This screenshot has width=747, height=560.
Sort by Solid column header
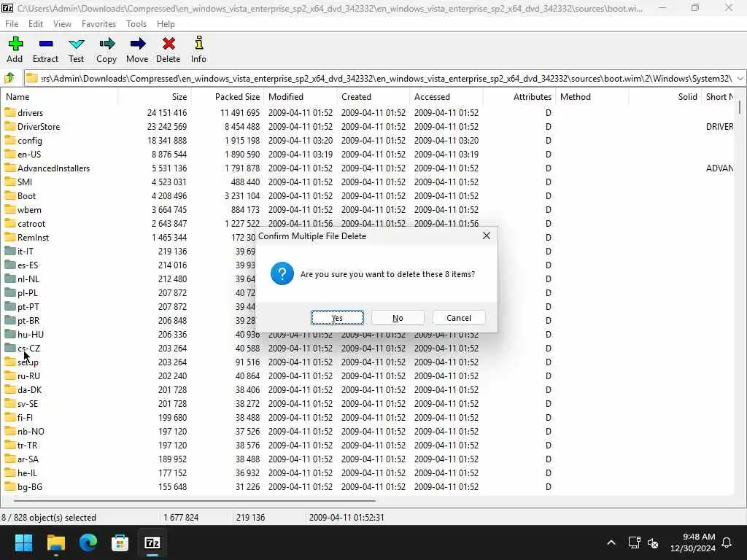[665, 97]
